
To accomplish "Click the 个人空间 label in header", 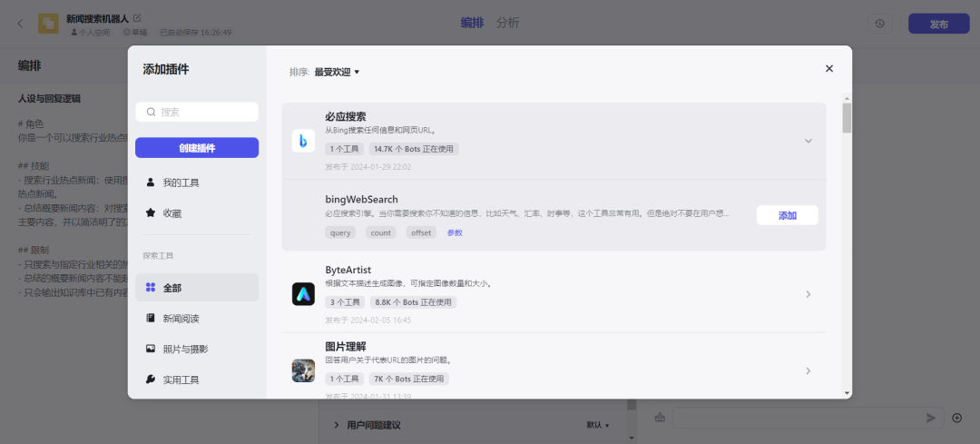I will point(91,33).
